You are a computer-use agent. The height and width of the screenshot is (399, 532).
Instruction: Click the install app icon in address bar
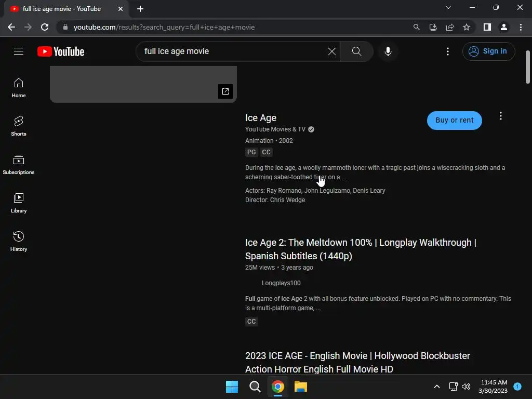coord(433,27)
